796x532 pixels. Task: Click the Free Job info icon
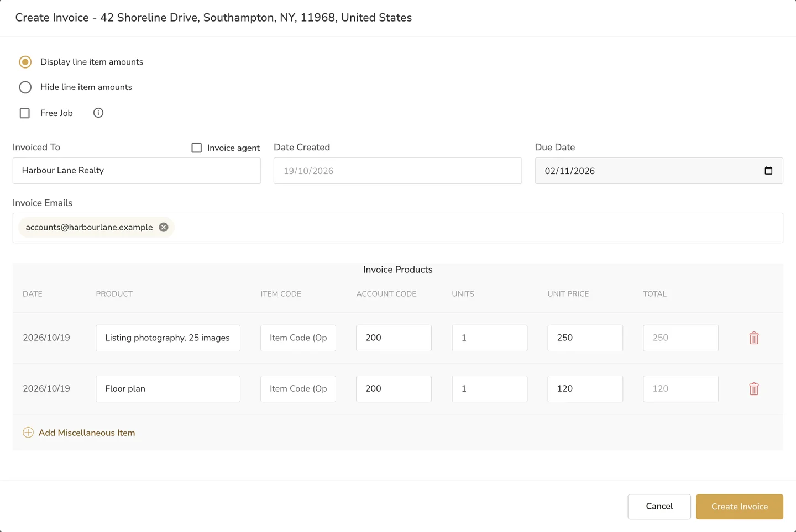pos(98,113)
